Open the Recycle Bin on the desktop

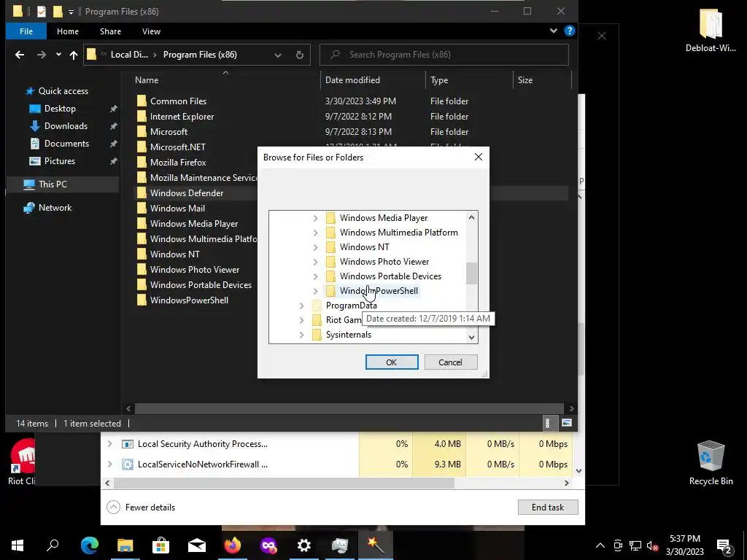711,463
